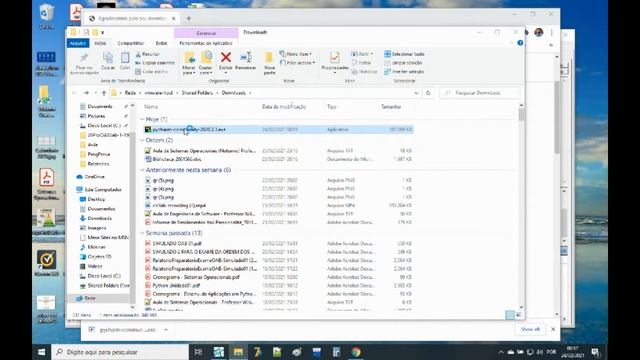Viewport: 640px width, 360px height.
Task: Switch to large icons view in the status bar
Action: [518, 315]
